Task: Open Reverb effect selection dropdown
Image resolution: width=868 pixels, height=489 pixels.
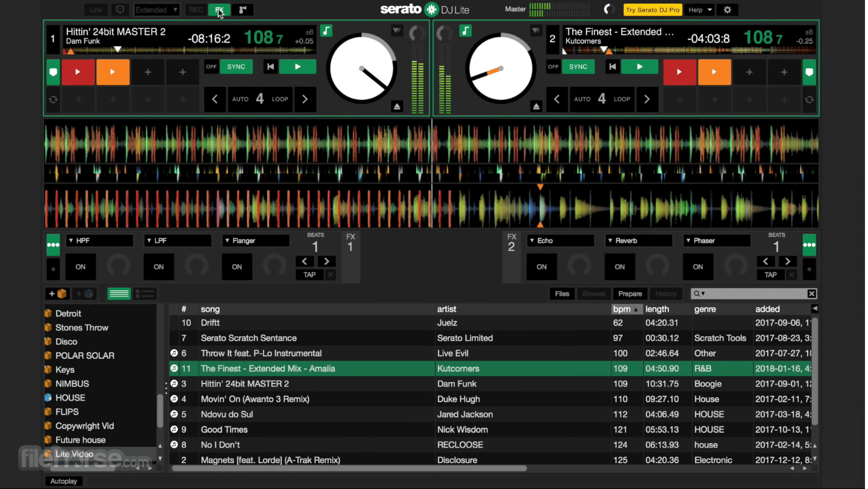Action: click(639, 241)
